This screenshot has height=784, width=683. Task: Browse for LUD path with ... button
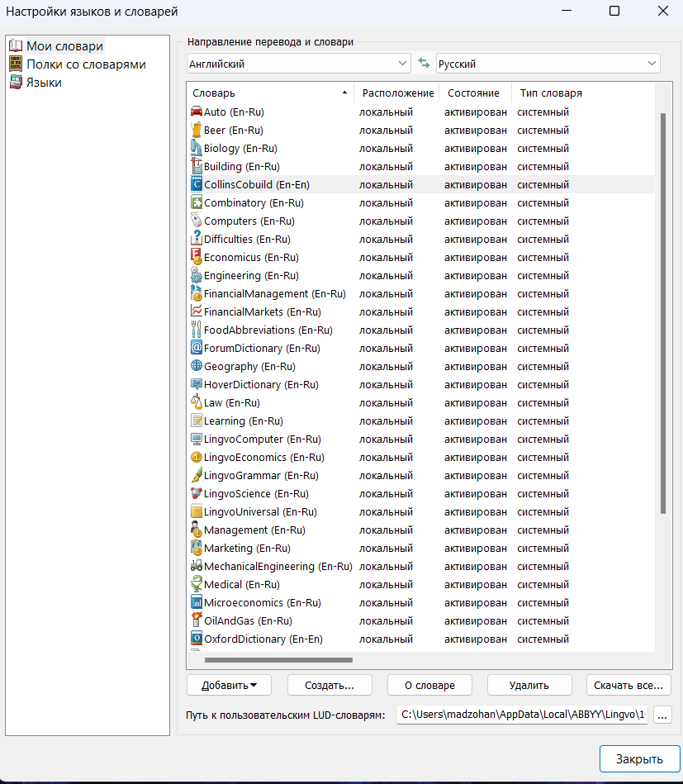point(662,715)
